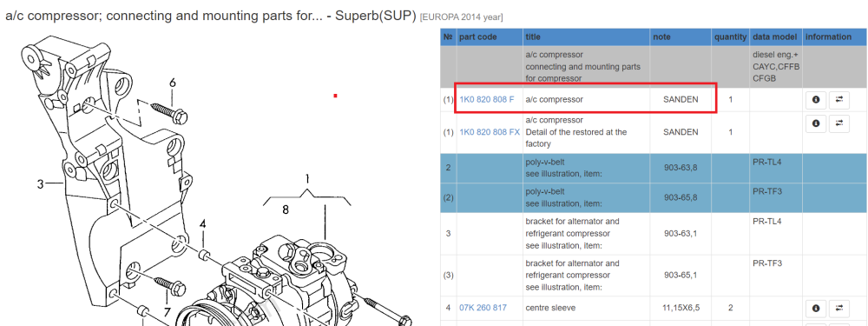Select poly-v-belt row with note 903-63,8

[x=654, y=168]
